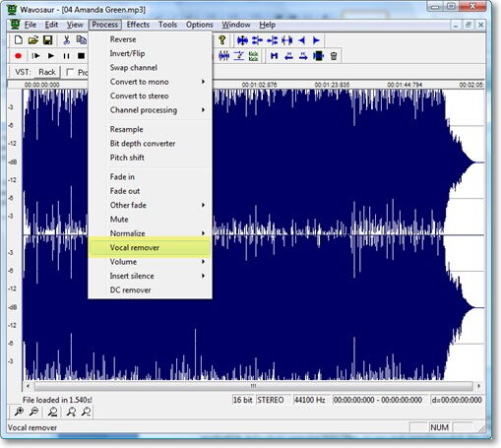Close the open Process menu header
This screenshot has height=448, width=501.
tap(105, 25)
